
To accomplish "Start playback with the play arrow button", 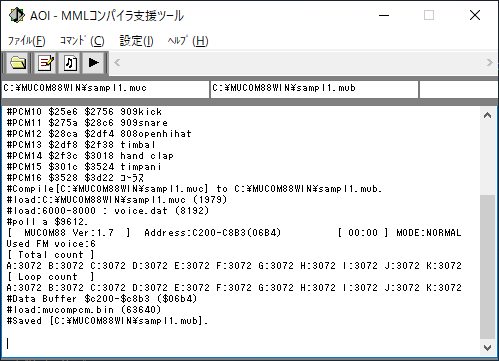I will click(94, 63).
